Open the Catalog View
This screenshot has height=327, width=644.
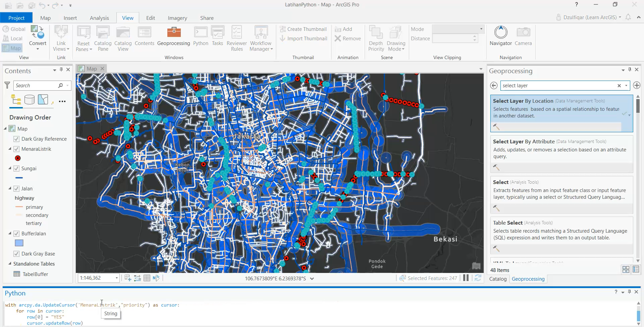click(123, 39)
